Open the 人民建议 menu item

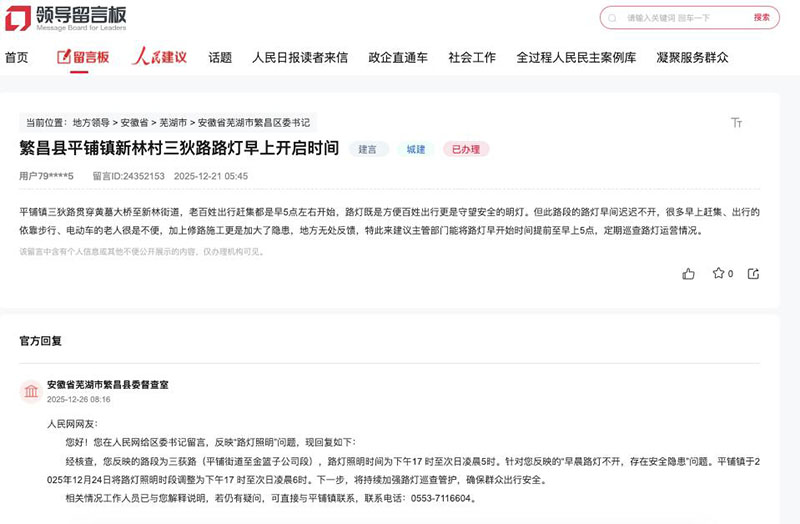tap(160, 57)
